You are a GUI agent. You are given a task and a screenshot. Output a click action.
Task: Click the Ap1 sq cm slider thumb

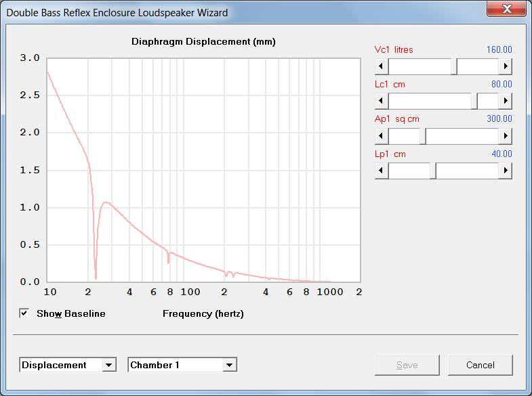[423, 136]
